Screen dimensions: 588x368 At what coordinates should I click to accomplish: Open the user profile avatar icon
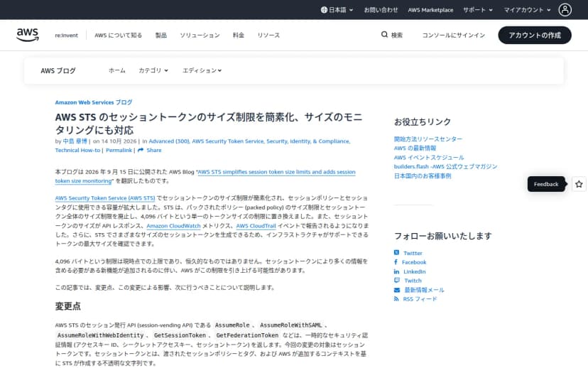point(565,10)
